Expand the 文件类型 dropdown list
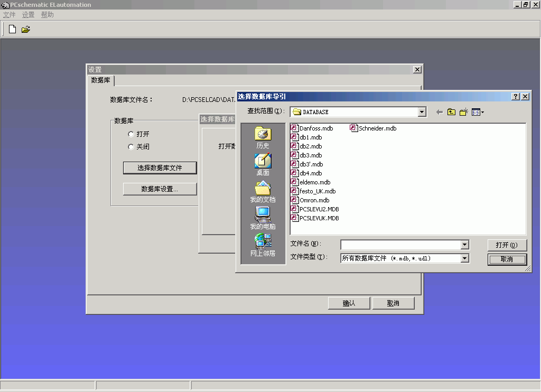The width and height of the screenshot is (541, 392). [464, 258]
